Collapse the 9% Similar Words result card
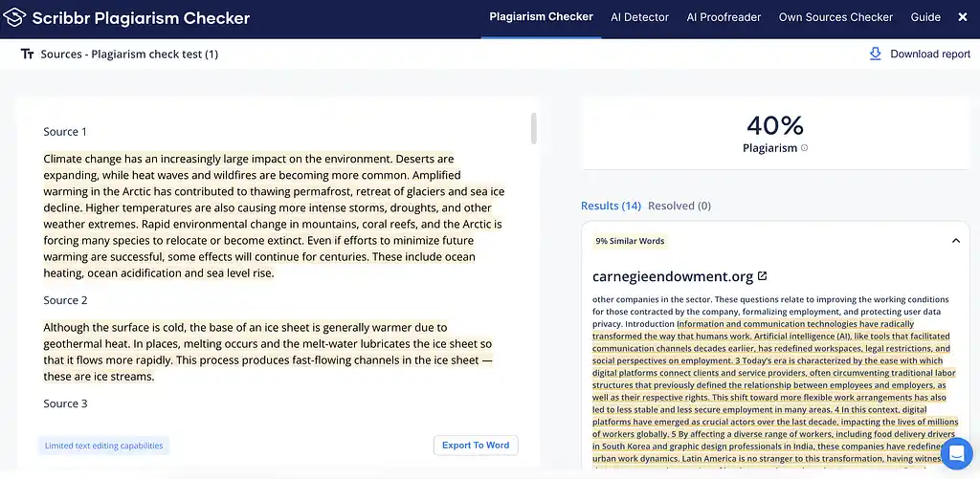 (x=955, y=241)
